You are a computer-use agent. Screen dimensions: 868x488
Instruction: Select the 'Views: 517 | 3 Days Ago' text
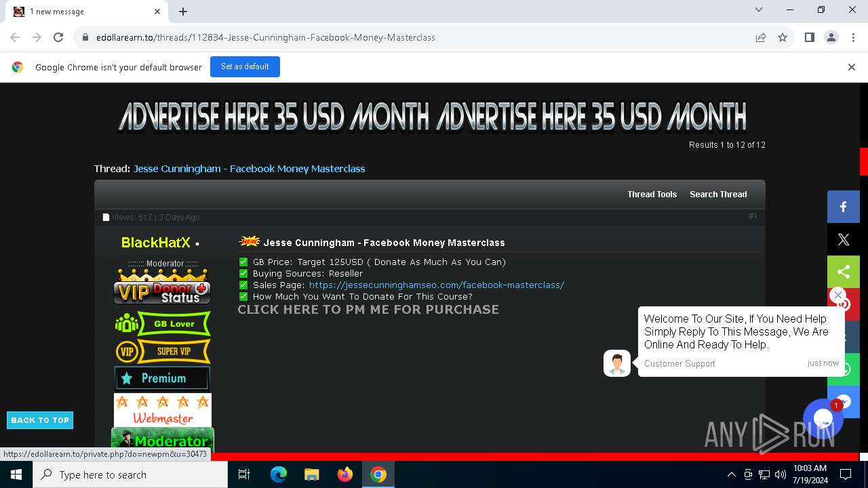click(x=155, y=218)
